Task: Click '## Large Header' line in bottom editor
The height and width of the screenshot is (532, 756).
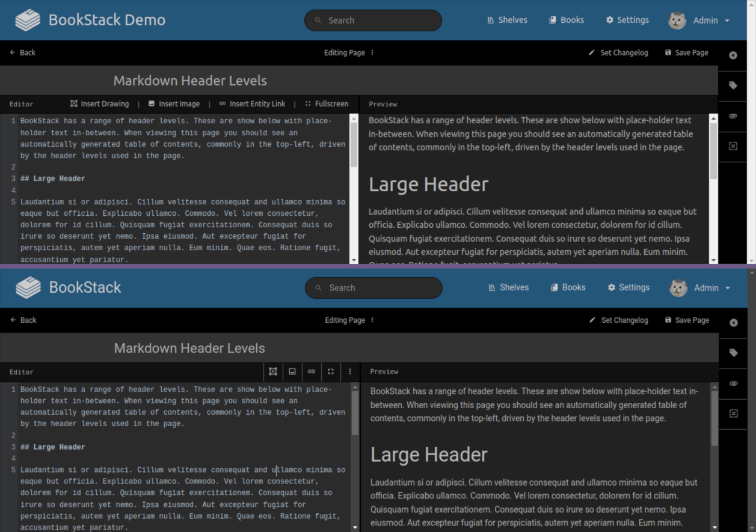Action: pos(53,447)
